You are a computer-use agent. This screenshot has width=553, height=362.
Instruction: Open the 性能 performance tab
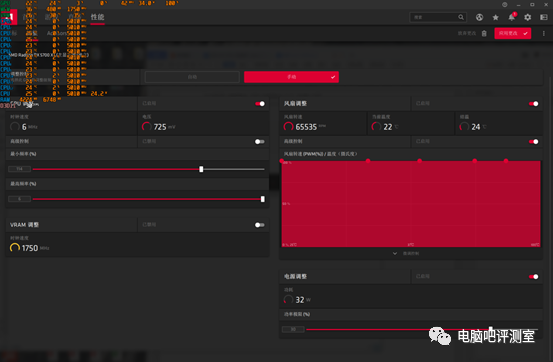pos(97,17)
